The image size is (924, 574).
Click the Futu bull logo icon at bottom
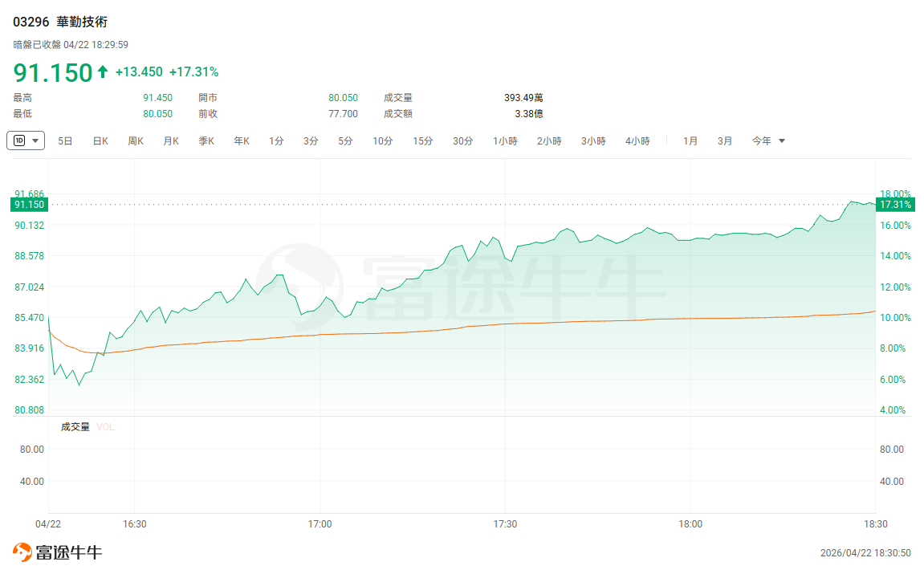click(x=22, y=552)
